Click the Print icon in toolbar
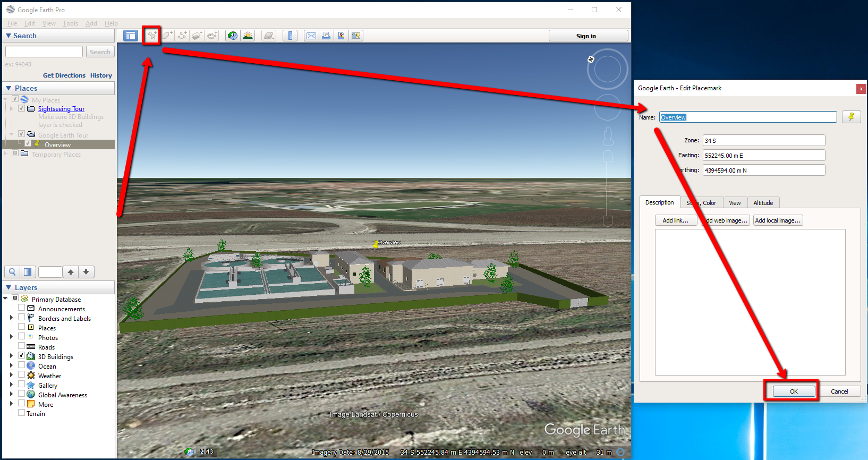Screen dimensions: 868x460 coord(326,36)
